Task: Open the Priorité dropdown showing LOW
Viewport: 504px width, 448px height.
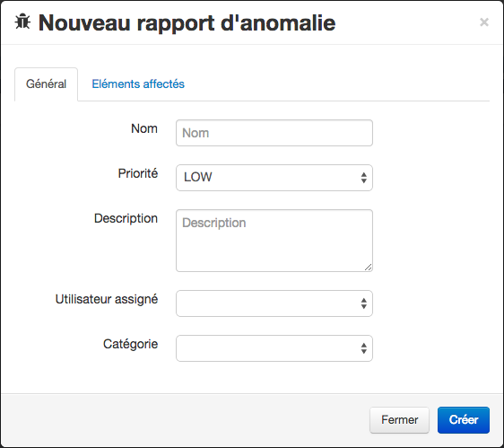Action: (274, 178)
